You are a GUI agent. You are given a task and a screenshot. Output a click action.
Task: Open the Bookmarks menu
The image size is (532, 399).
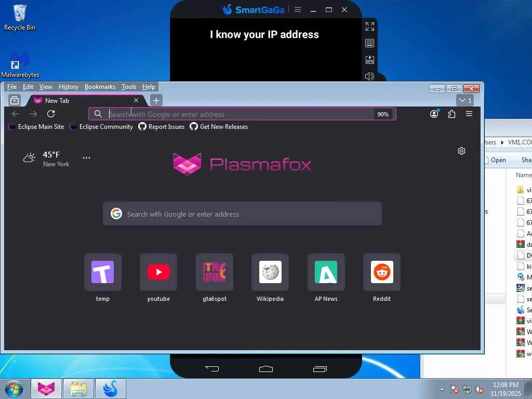(x=100, y=87)
